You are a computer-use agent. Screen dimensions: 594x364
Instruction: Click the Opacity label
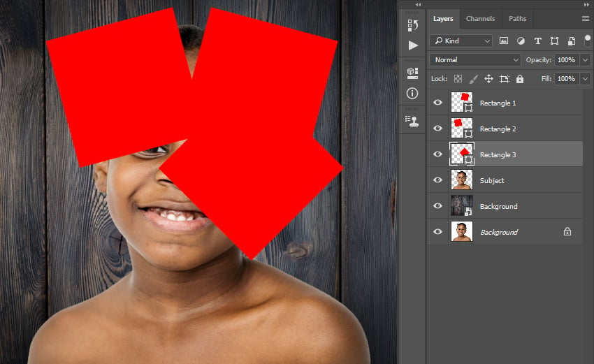(538, 60)
